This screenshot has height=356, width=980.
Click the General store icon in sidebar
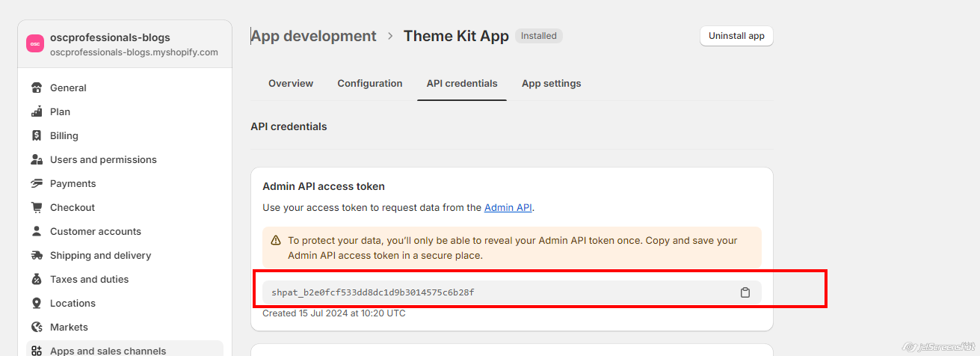(x=37, y=88)
